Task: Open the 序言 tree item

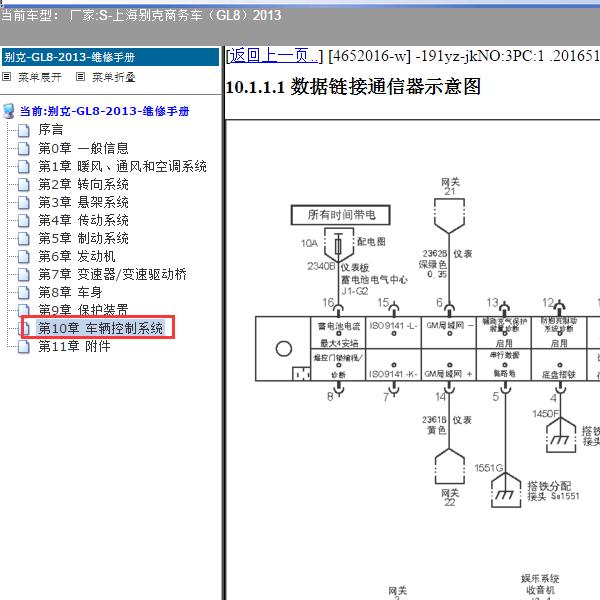Action: pos(51,130)
